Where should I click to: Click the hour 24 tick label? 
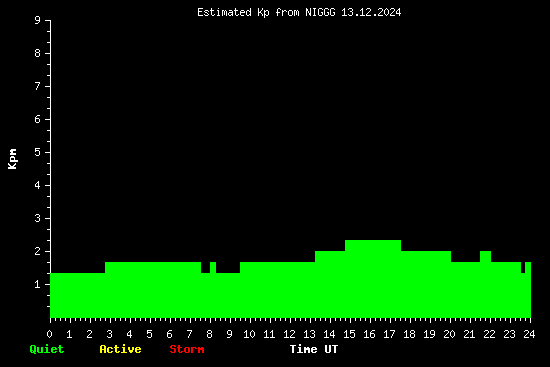529,334
